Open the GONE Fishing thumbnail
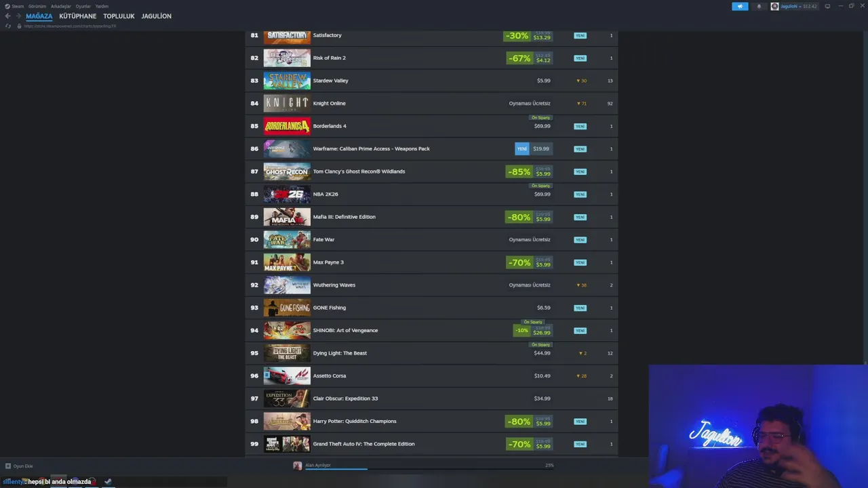This screenshot has width=868, height=488. coord(287,308)
